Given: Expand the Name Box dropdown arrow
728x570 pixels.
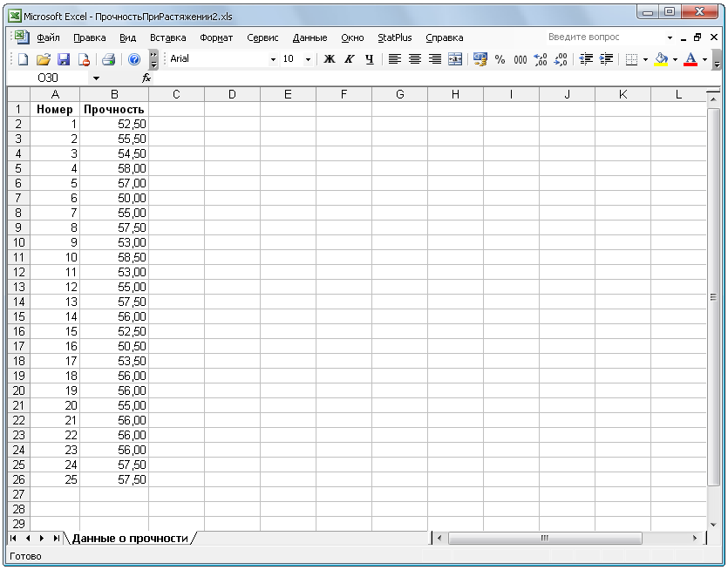Looking at the screenshot, I should click(96, 78).
